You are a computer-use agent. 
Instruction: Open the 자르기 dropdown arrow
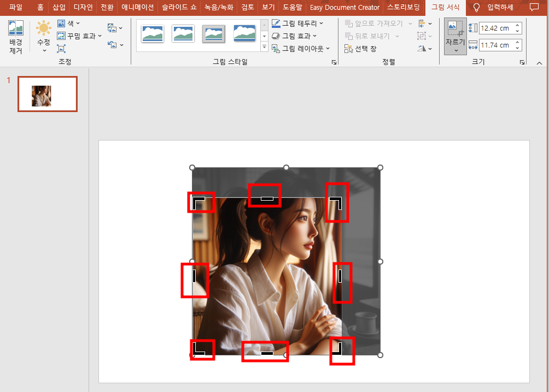[x=455, y=49]
